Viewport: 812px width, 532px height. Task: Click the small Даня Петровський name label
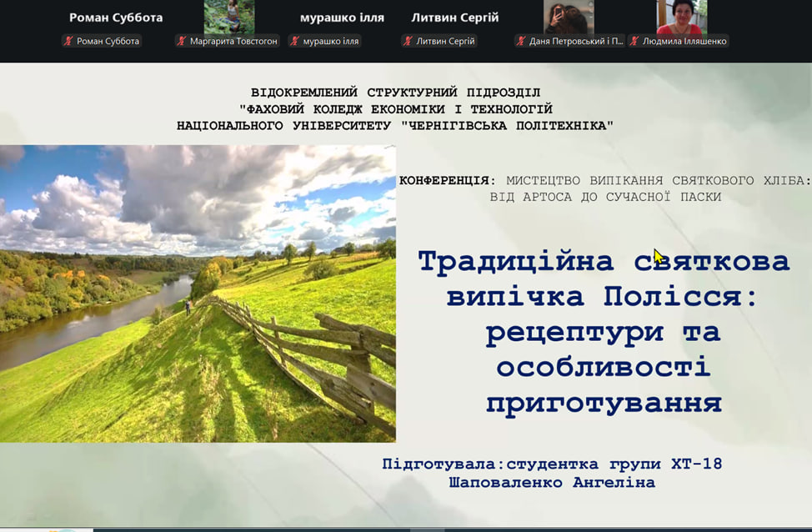(x=575, y=41)
